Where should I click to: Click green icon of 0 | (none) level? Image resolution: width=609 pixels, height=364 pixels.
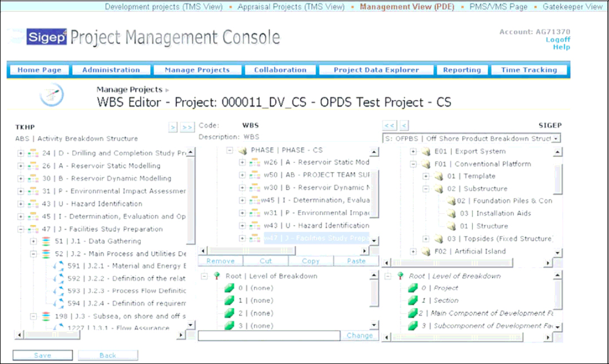click(x=230, y=288)
